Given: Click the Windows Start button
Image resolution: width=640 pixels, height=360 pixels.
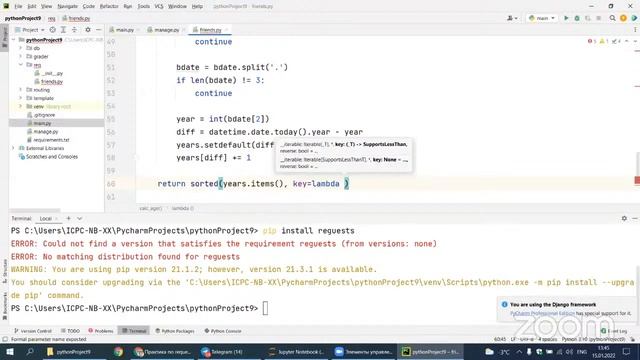Looking at the screenshot, I should [x=10, y=351].
